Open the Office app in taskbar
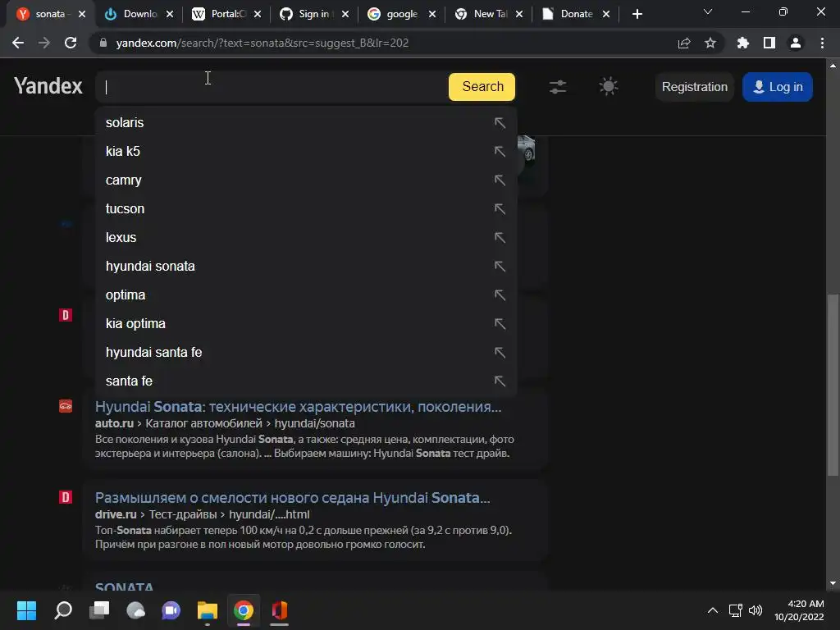Screen dimensions: 840x630 [x=280, y=610]
